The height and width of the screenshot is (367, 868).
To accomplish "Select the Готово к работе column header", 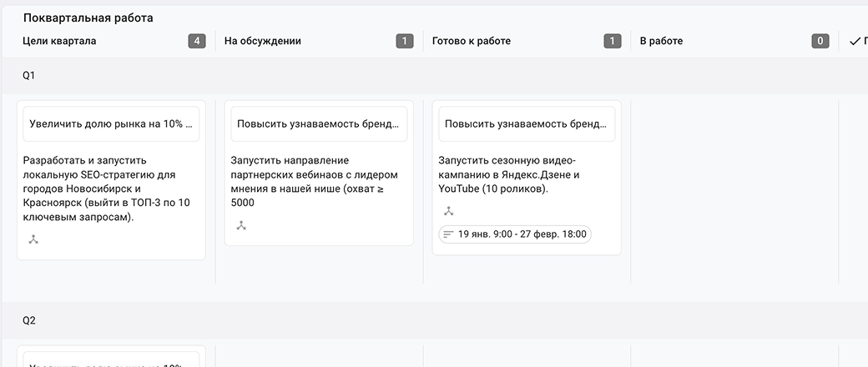I will [x=472, y=41].
